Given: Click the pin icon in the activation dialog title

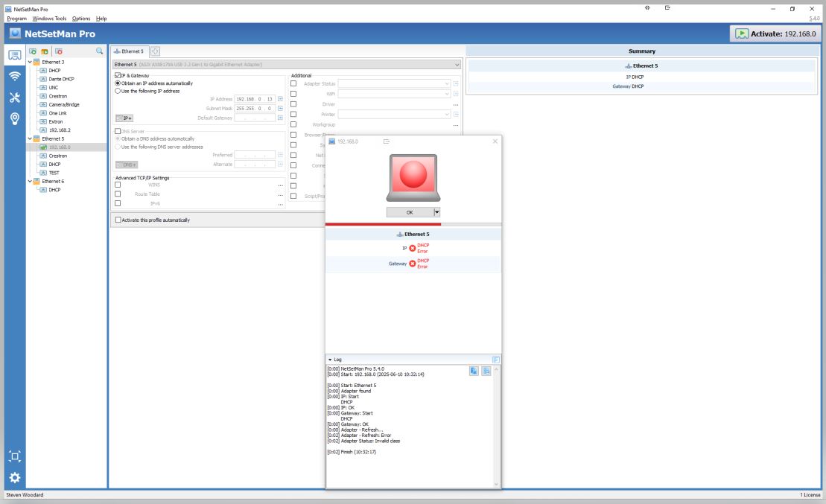Looking at the screenshot, I should pos(387,141).
